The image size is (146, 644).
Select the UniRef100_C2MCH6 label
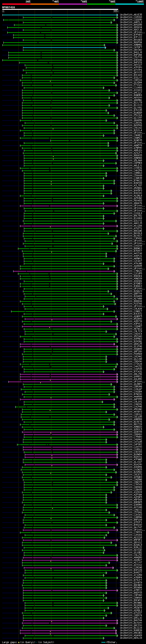click(x=131, y=567)
